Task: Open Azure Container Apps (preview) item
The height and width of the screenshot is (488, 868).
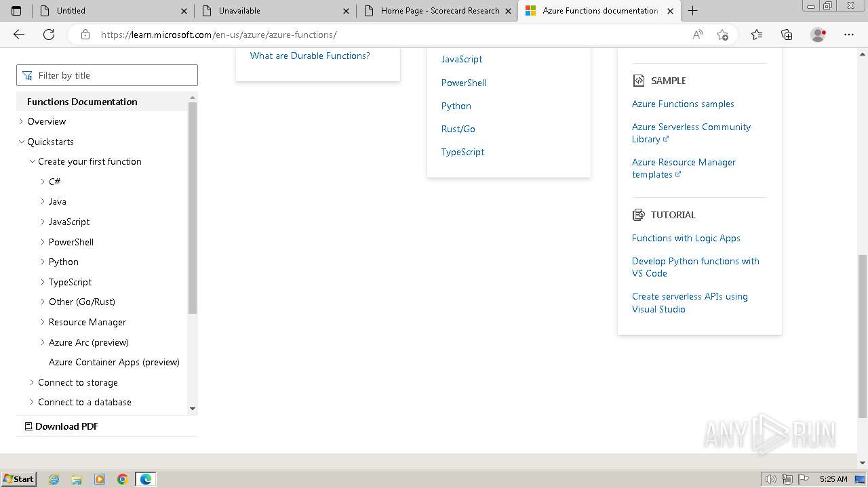Action: 114,362
